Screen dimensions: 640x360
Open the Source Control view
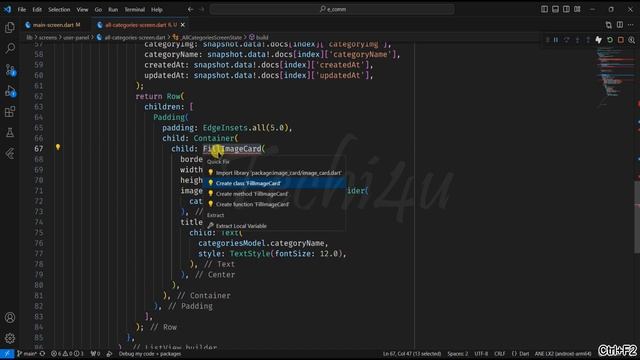10,70
